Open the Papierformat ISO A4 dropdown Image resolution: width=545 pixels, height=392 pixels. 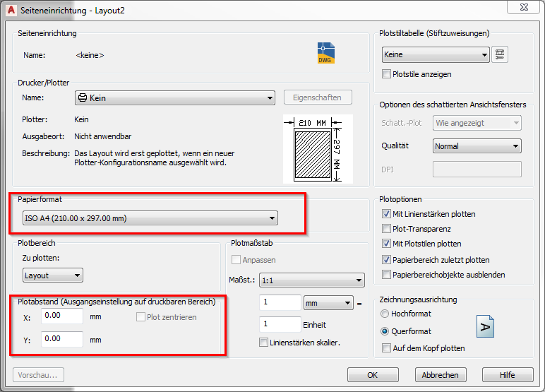click(x=149, y=218)
